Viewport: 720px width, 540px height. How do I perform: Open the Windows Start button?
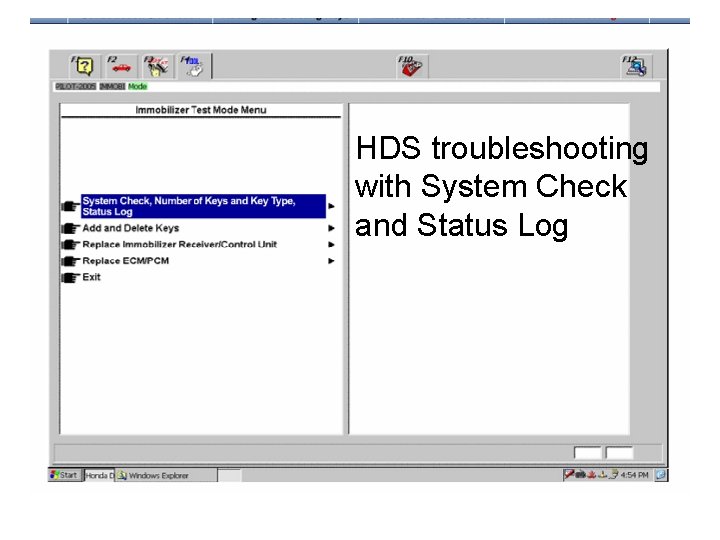pos(64,475)
